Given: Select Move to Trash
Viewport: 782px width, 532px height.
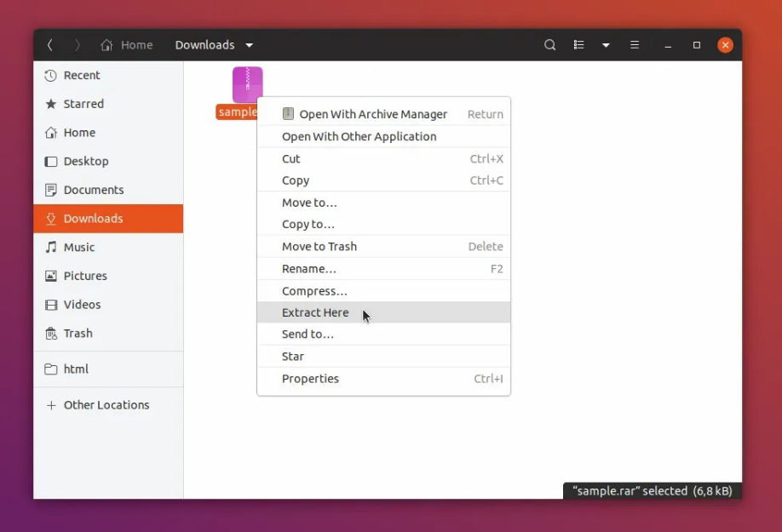Looking at the screenshot, I should (x=319, y=246).
